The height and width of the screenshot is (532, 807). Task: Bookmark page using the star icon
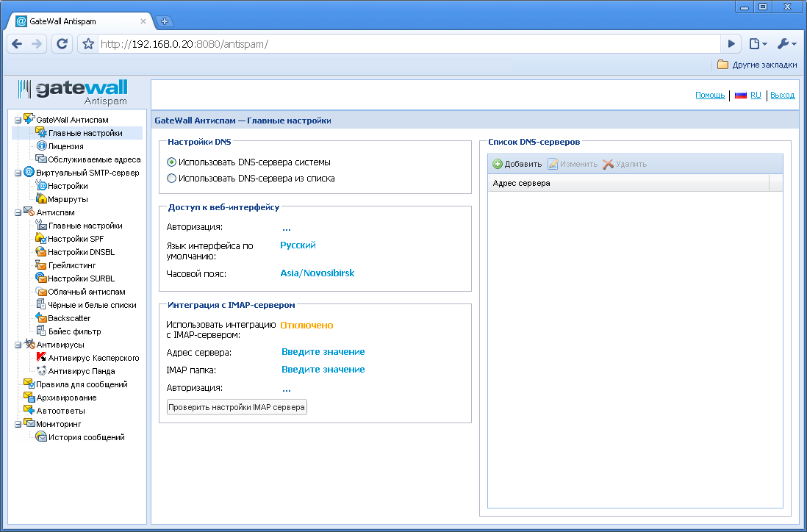(x=88, y=43)
